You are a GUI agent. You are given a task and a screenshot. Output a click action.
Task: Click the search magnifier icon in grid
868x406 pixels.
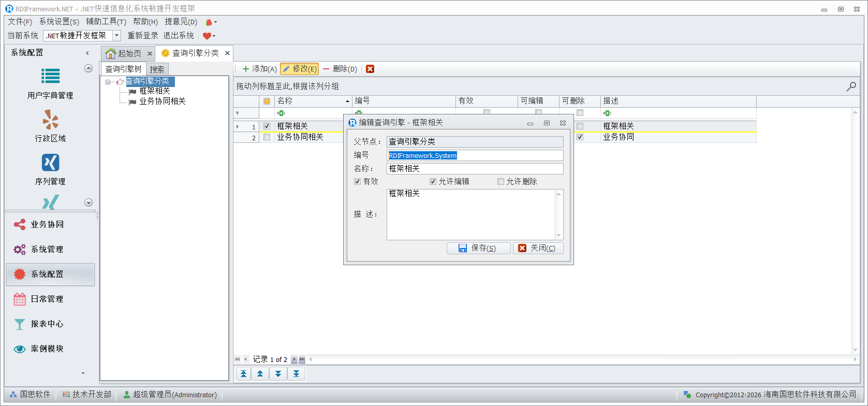(851, 86)
